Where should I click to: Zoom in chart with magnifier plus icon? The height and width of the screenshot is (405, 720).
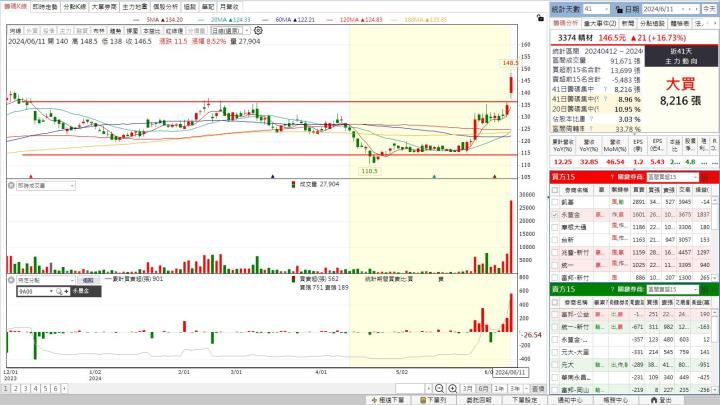click(x=452, y=388)
